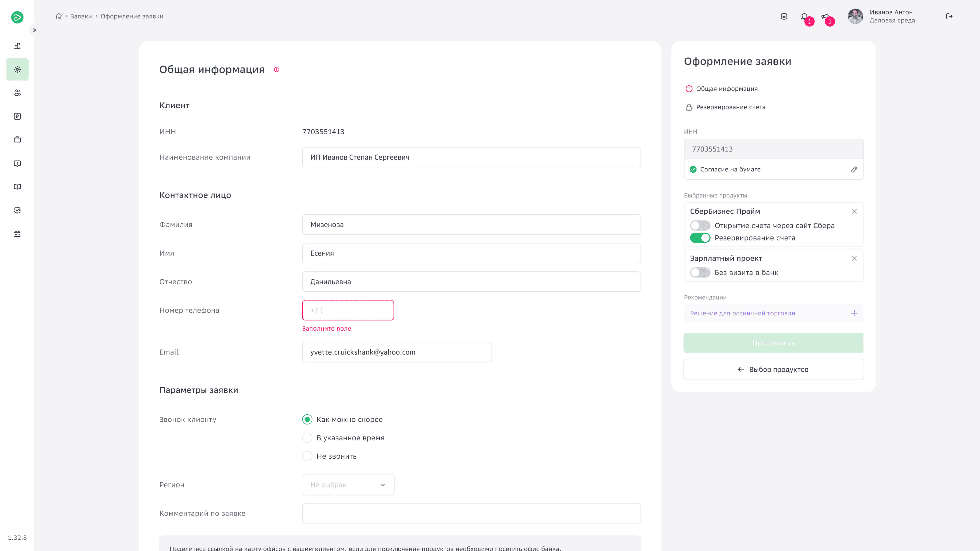Open the bank building sidebar icon
This screenshot has height=551, width=980.
tap(17, 233)
